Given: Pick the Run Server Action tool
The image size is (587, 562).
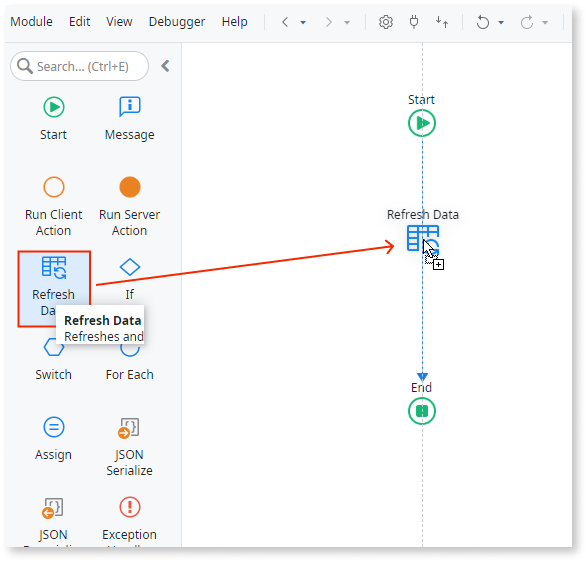Looking at the screenshot, I should [130, 207].
